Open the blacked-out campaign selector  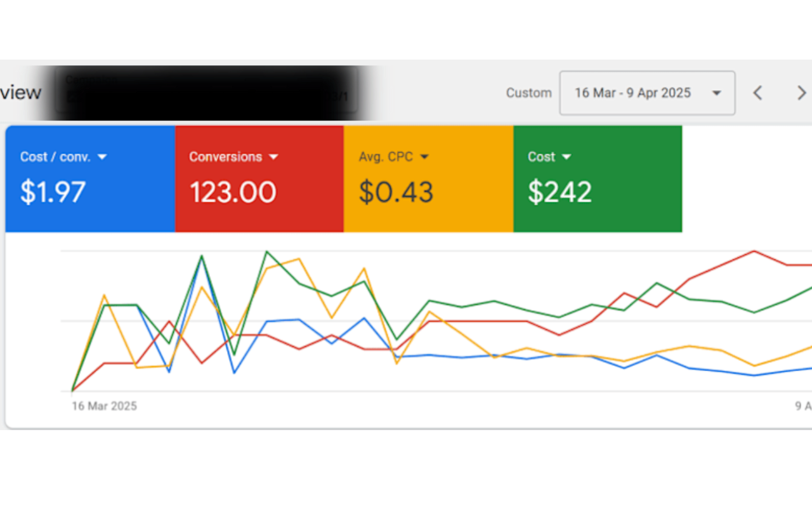209,93
